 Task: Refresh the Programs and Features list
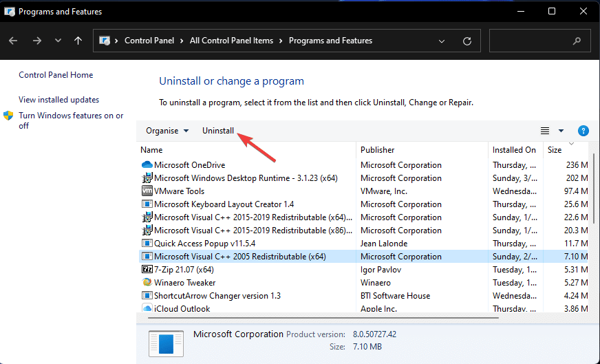(x=467, y=41)
